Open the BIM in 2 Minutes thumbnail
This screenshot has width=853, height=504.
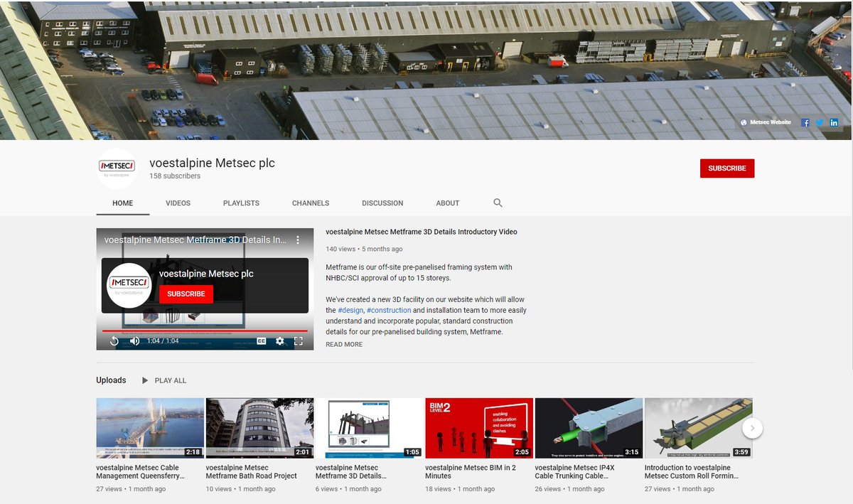pos(479,428)
